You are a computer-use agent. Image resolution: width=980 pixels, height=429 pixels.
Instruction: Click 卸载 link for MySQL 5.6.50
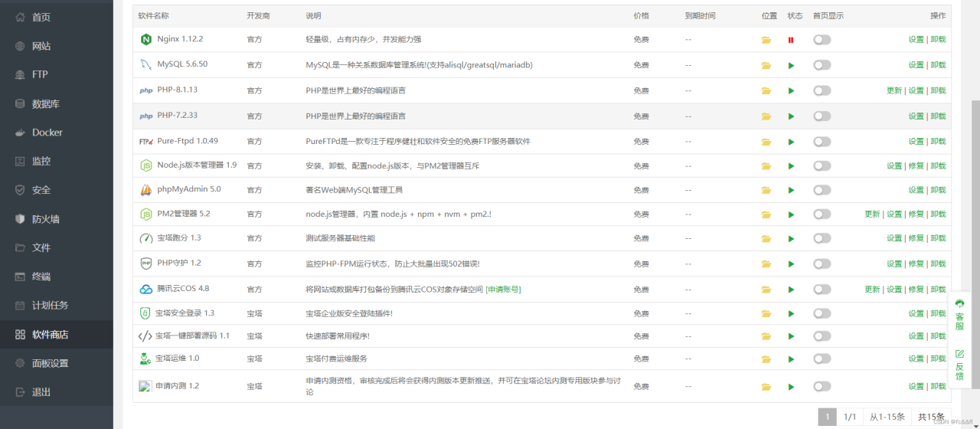point(938,65)
